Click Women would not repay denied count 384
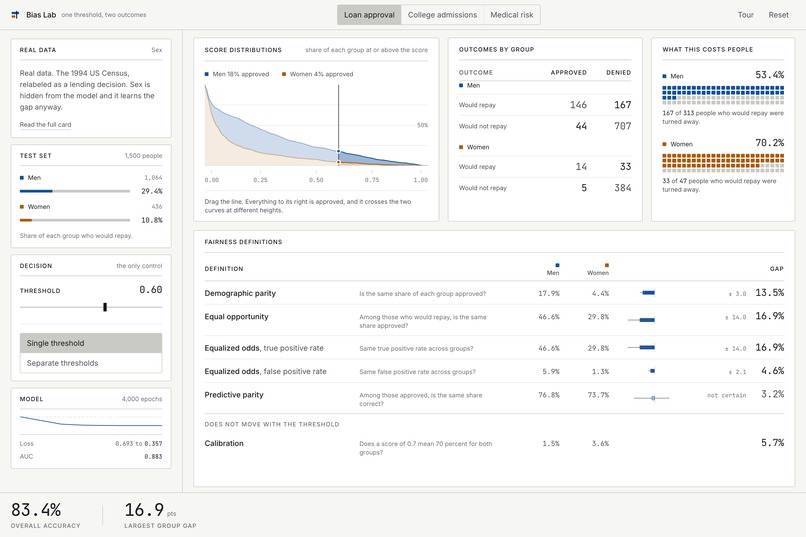Viewport: 806px width, 537px height. click(622, 188)
